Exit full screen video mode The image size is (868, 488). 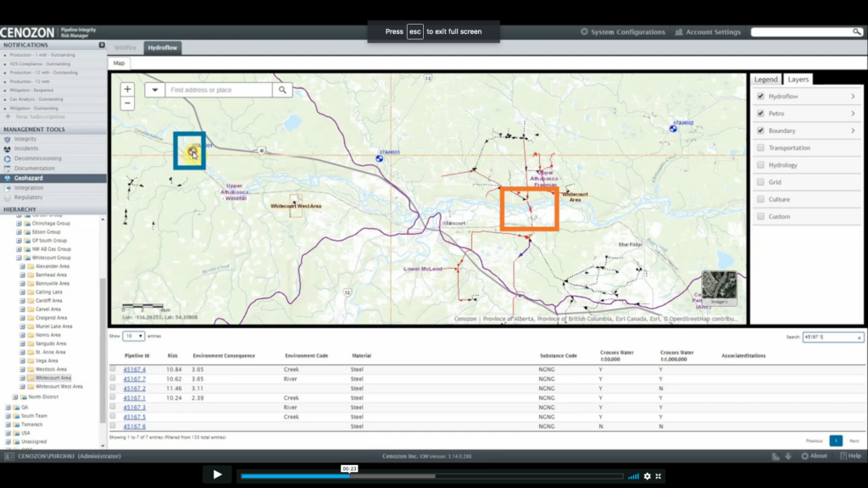coord(659,476)
